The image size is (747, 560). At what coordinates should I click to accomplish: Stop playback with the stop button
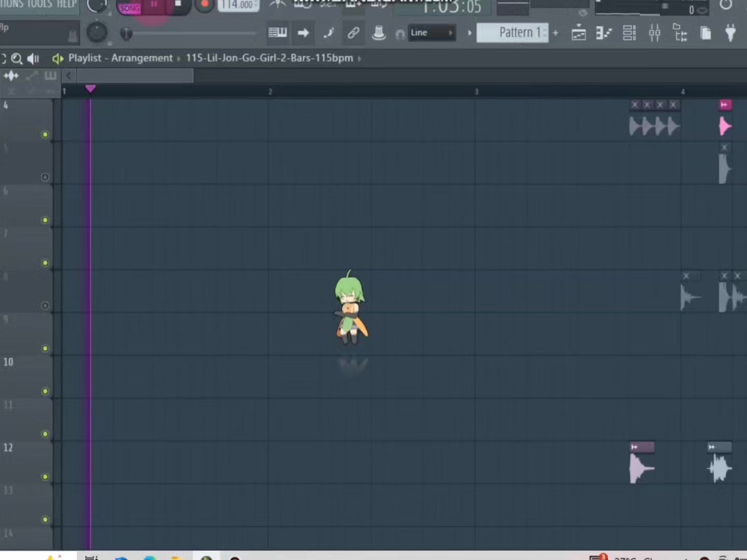pyautogui.click(x=178, y=4)
